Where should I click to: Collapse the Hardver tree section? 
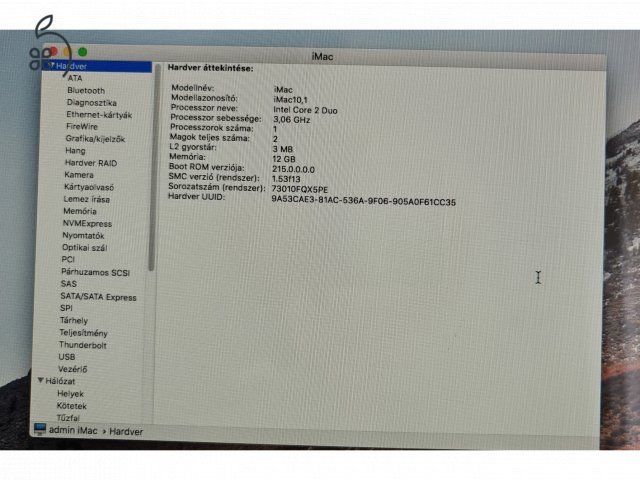(x=51, y=65)
